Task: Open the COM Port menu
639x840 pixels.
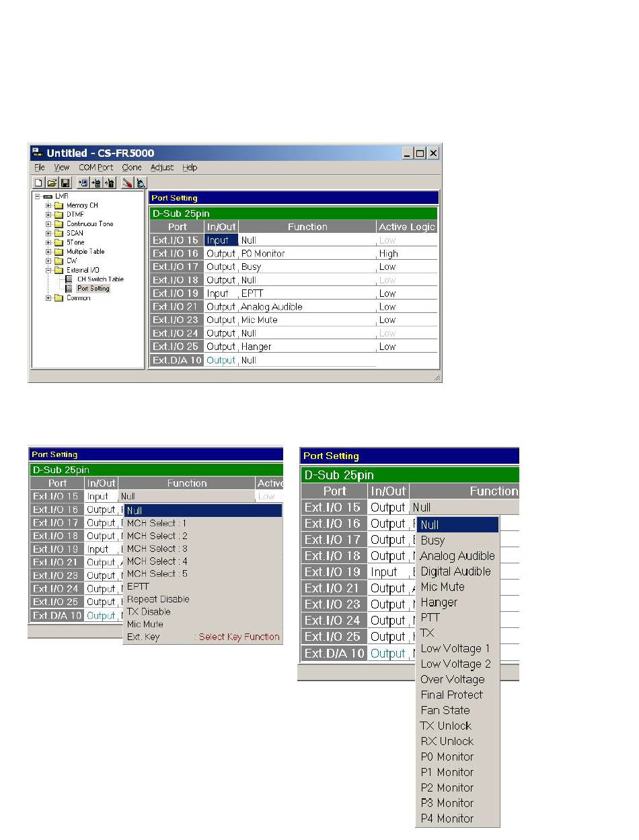Action: [x=96, y=168]
